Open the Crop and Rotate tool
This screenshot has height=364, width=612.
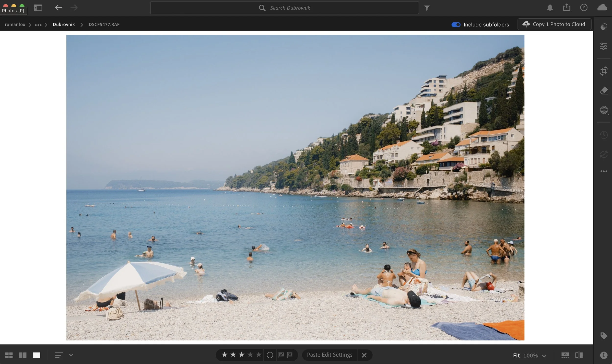click(604, 71)
